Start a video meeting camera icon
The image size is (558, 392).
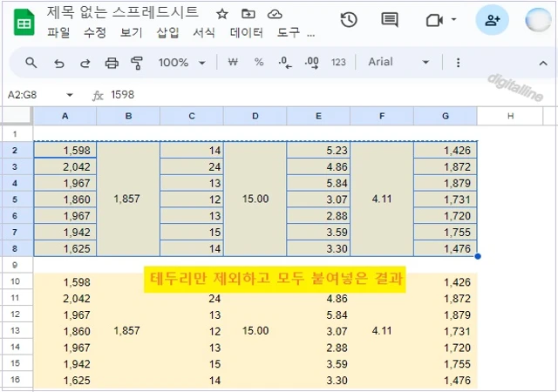coord(434,20)
